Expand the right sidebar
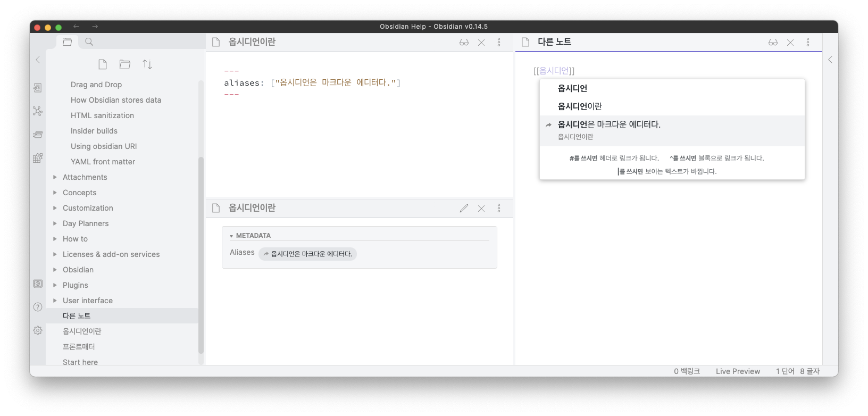The height and width of the screenshot is (416, 868). click(x=830, y=60)
